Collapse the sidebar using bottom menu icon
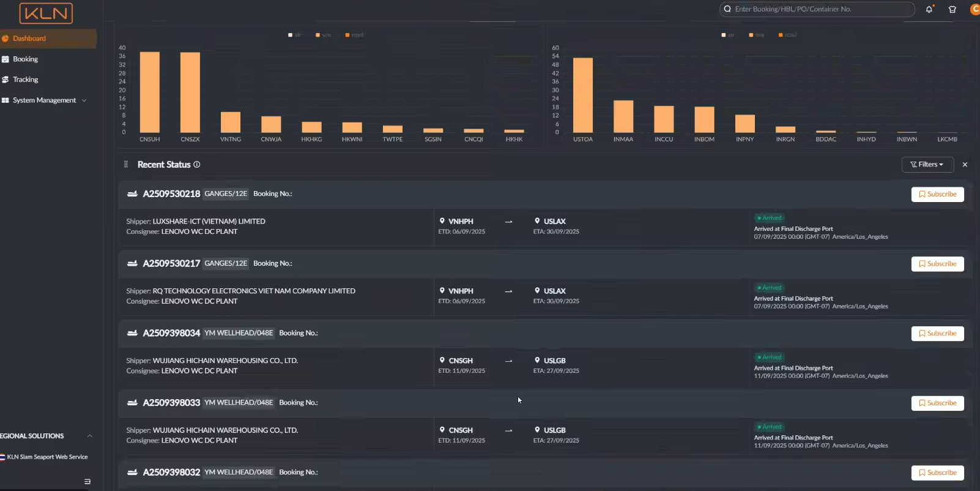The width and height of the screenshot is (980, 491). pyautogui.click(x=87, y=482)
